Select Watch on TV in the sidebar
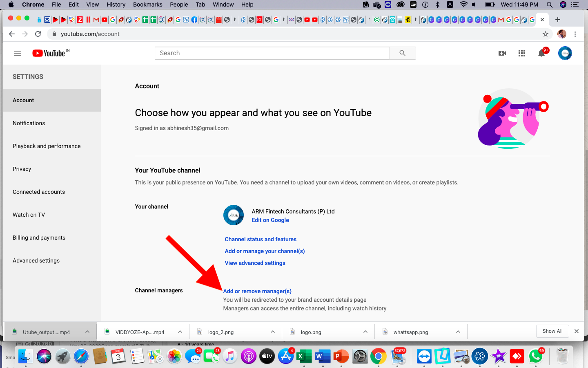Screen dimensions: 588x368 pyautogui.click(x=52, y=215)
